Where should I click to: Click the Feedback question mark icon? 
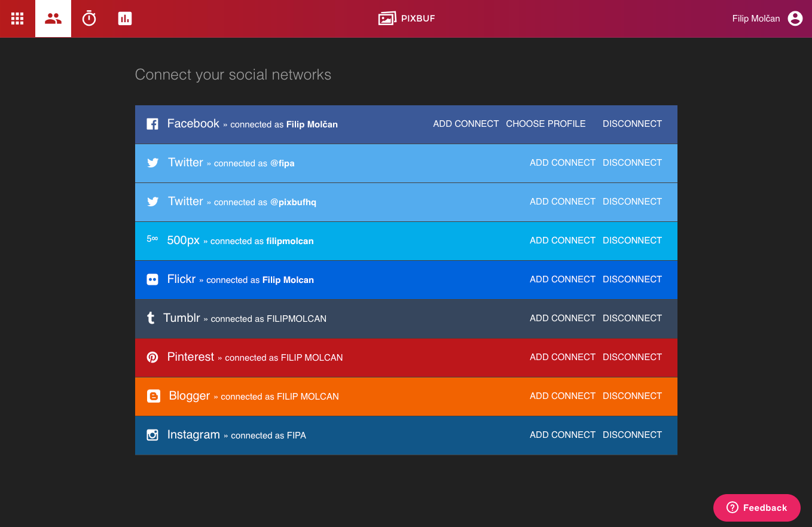732,508
